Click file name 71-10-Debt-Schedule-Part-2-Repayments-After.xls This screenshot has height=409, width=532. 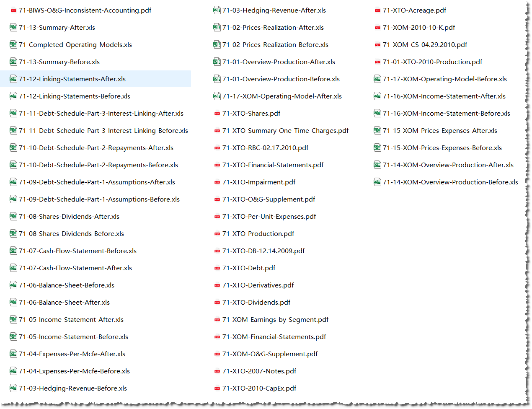click(x=96, y=148)
